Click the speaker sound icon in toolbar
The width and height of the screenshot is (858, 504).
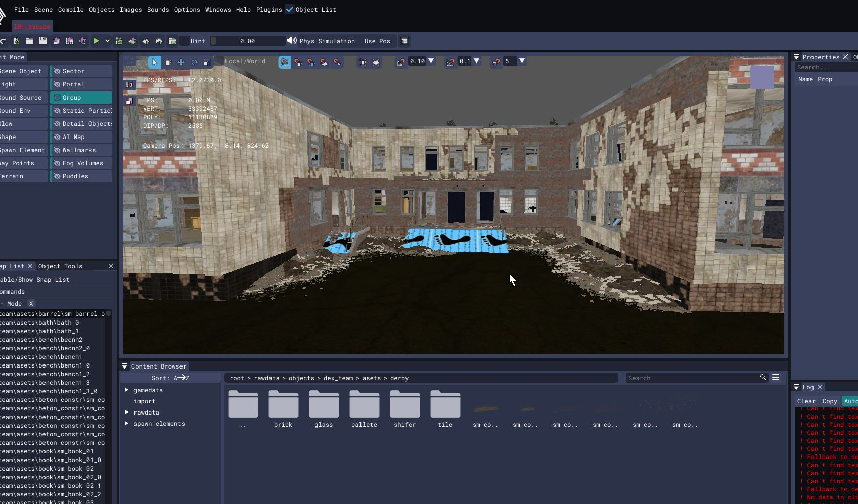point(292,41)
